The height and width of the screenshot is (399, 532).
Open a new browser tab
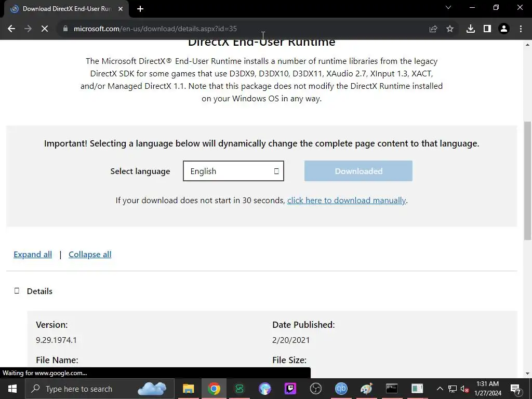point(140,9)
